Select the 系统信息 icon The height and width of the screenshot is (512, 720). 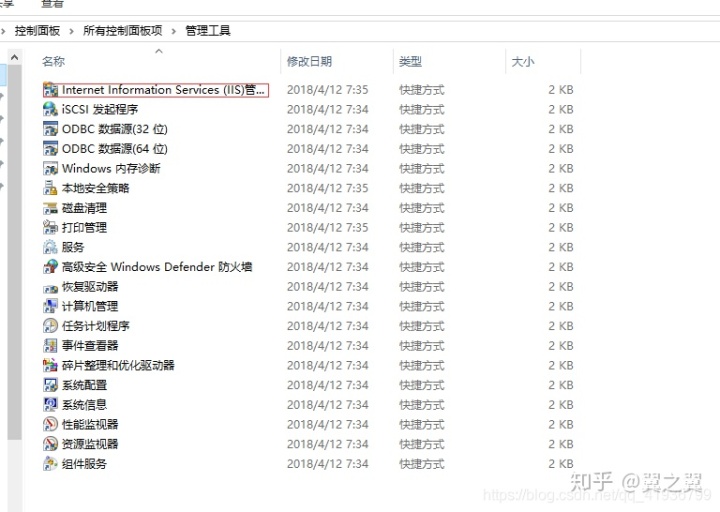[51, 405]
